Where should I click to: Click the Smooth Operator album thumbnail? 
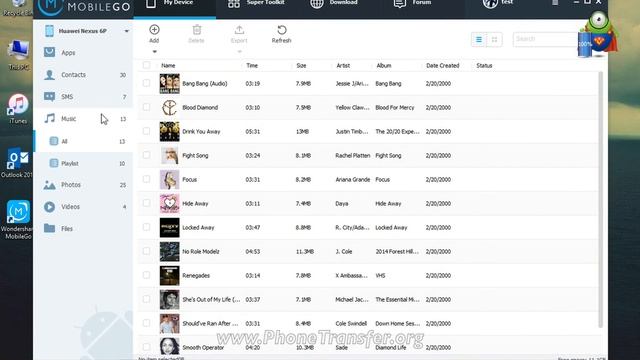169,347
